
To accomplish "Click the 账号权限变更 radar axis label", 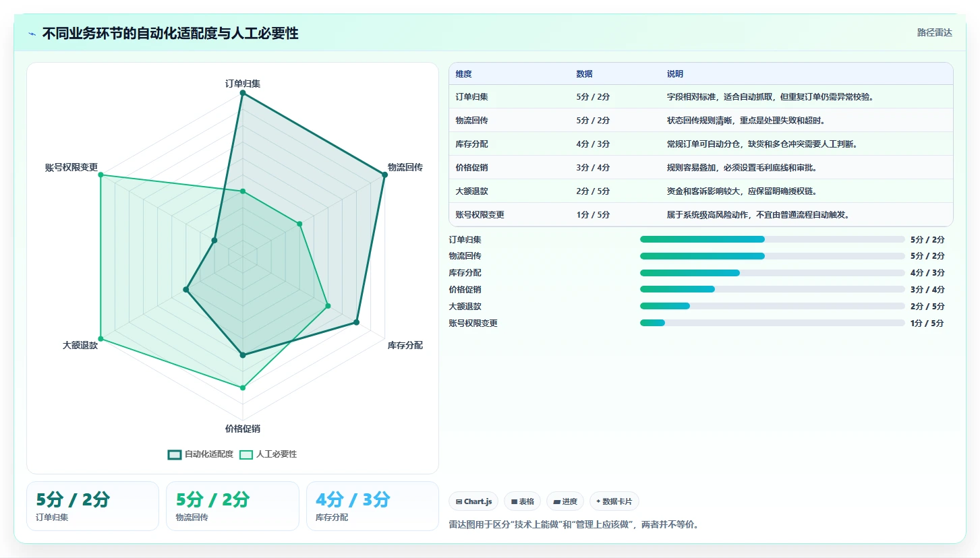I will tap(71, 167).
